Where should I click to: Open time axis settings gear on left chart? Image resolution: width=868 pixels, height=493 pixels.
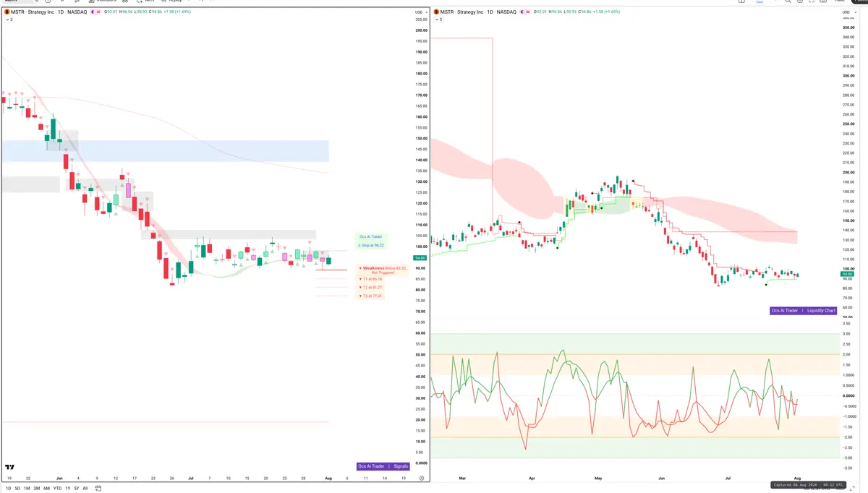click(x=422, y=479)
